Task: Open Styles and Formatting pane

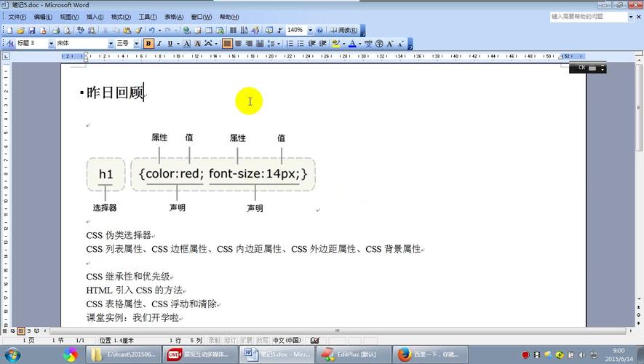Action: [10, 43]
